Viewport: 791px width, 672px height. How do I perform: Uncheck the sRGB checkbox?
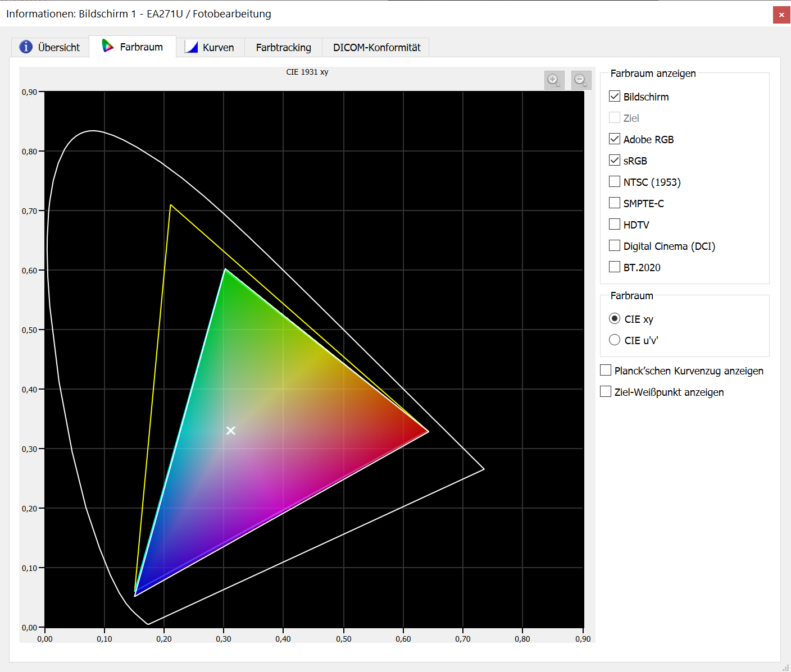click(615, 161)
